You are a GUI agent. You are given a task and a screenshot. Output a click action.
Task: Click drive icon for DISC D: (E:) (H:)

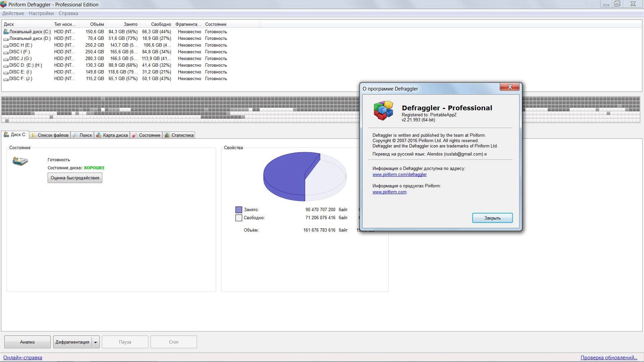point(6,65)
